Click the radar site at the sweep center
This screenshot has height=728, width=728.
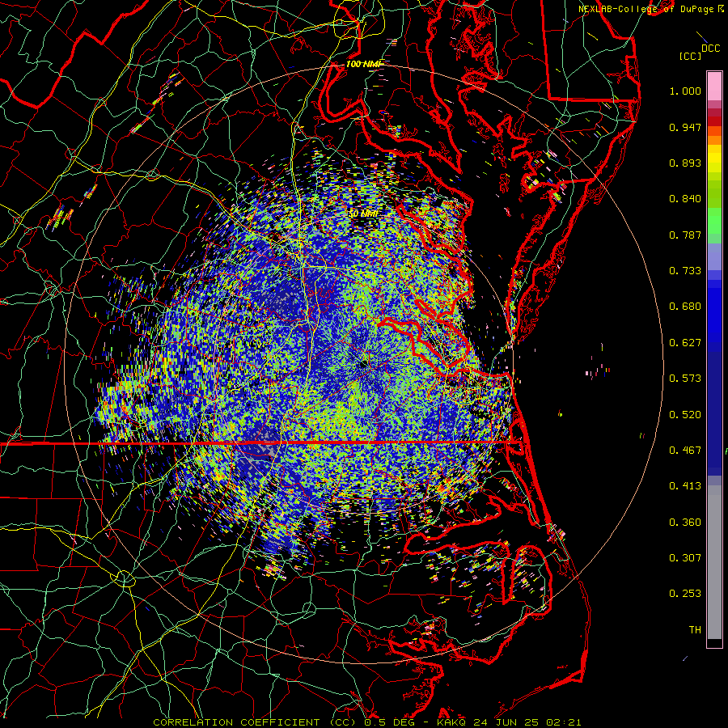[x=363, y=366]
